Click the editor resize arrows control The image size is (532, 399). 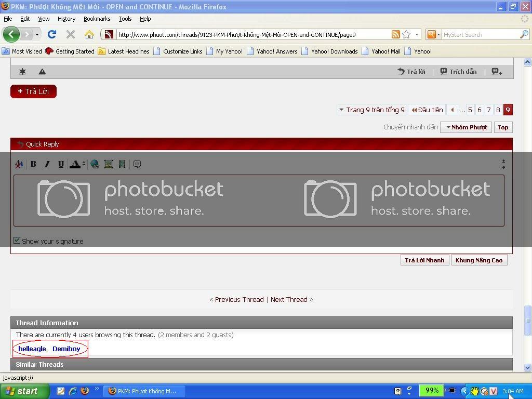[503, 164]
